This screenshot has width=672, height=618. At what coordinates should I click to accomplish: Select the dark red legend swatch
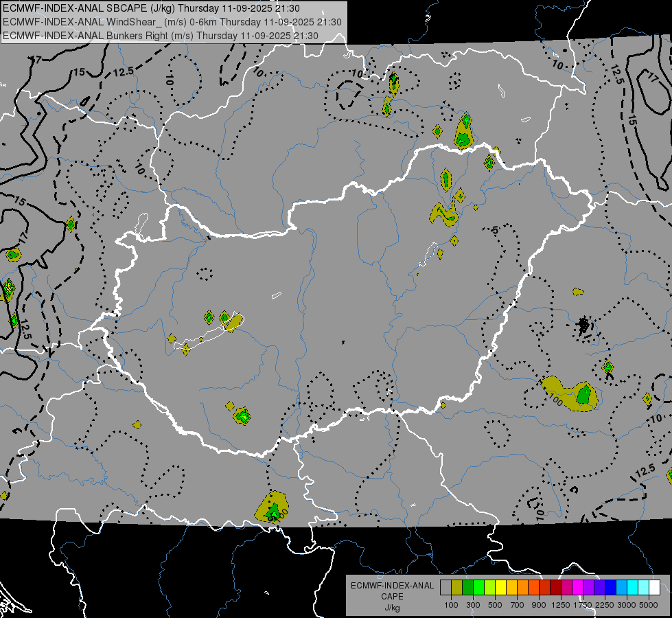click(x=556, y=587)
